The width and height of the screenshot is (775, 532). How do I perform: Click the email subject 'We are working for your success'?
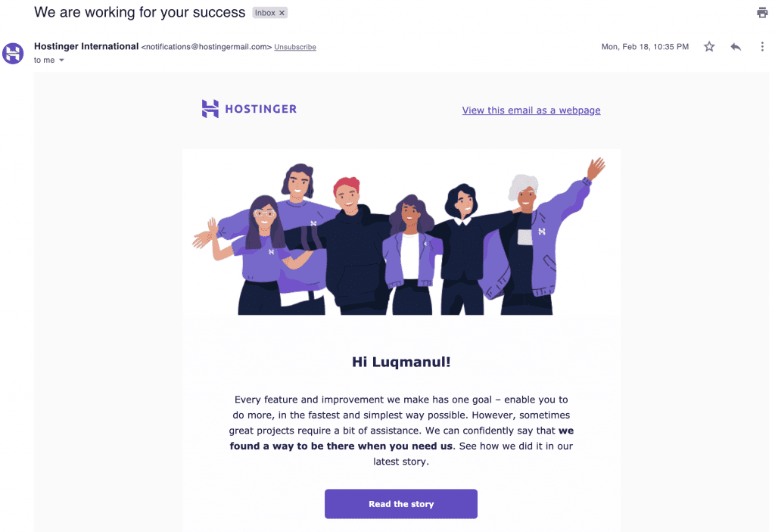click(140, 12)
